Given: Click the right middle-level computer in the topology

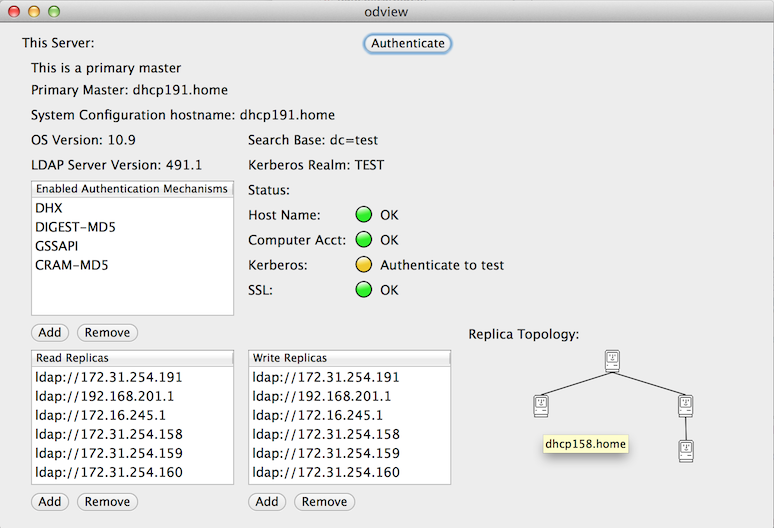Looking at the screenshot, I should 685,405.
